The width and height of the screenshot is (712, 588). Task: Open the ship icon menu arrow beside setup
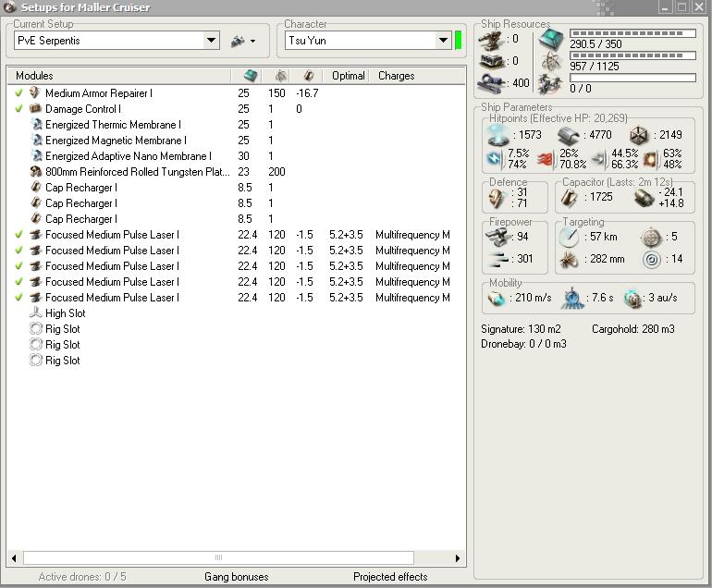coord(253,42)
